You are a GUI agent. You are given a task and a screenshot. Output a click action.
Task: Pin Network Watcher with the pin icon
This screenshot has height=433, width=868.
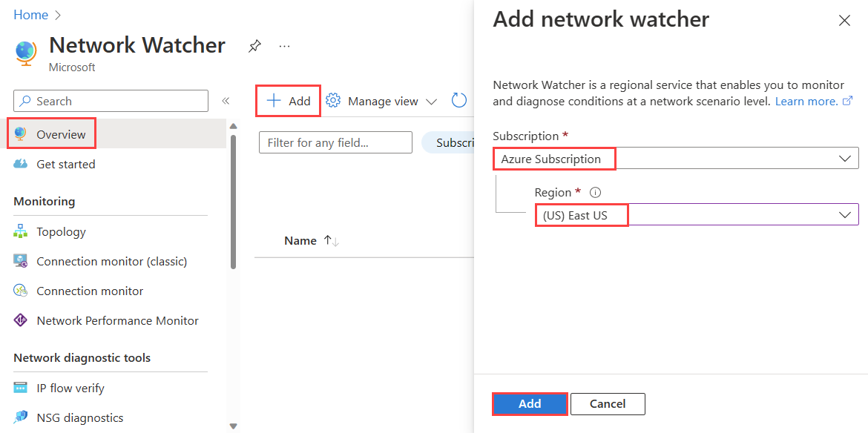(254, 47)
